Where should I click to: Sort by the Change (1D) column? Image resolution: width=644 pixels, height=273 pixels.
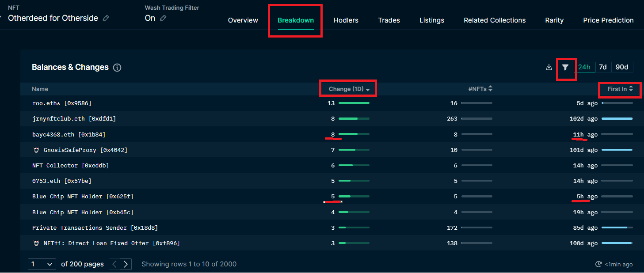(x=349, y=89)
